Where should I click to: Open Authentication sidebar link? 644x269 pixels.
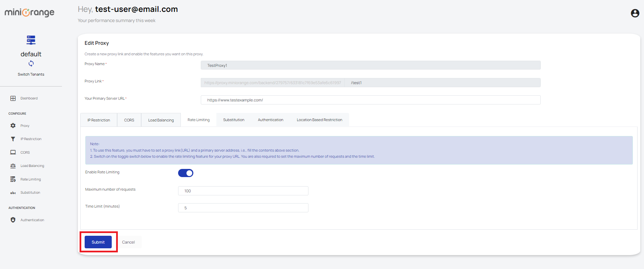[32, 220]
